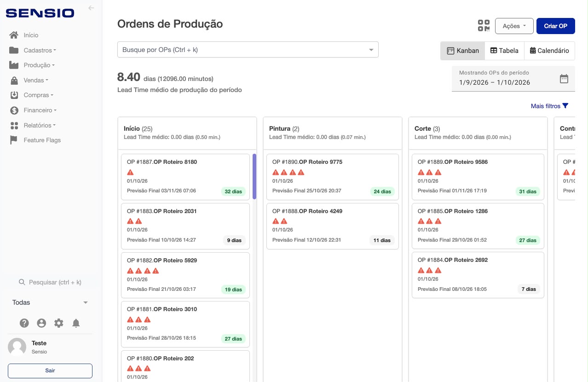The width and height of the screenshot is (588, 382).
Task: Click Previsão Final 25/10/26 20:37 text
Action: pyautogui.click(x=307, y=191)
